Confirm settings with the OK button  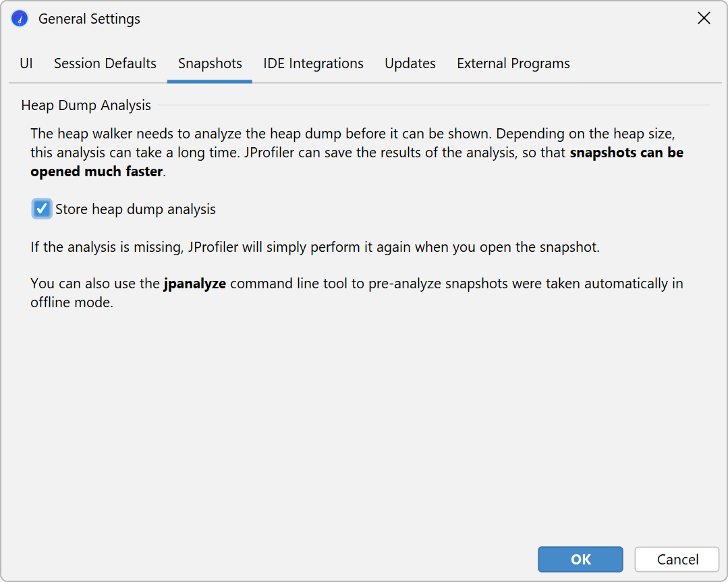pyautogui.click(x=580, y=559)
